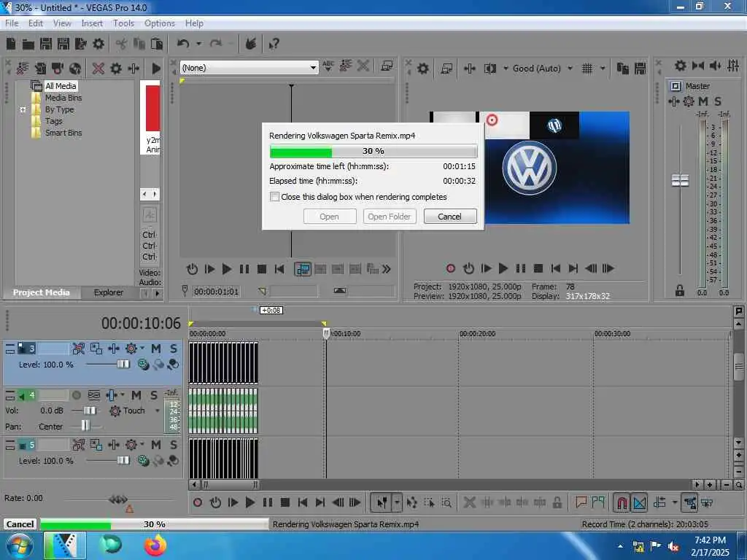This screenshot has width=747, height=560.
Task: Click the Cut scissors icon in main toolbar
Action: (122, 44)
